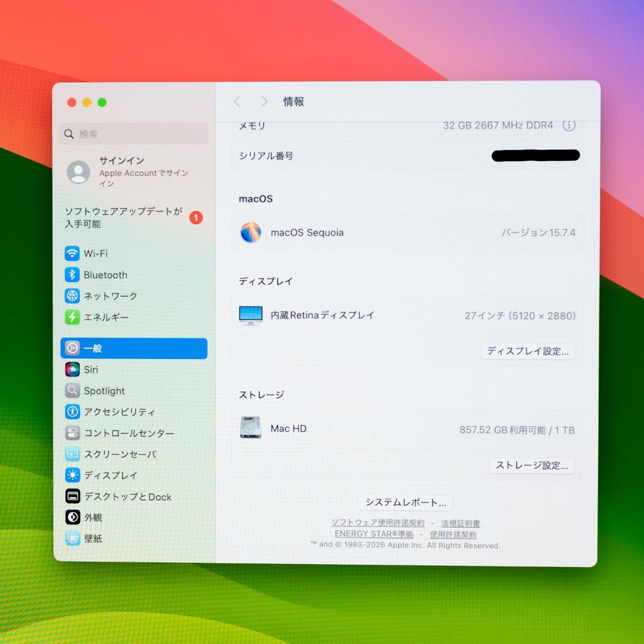644x644 pixels.
Task: Click the Mac HD drive icon
Action: 250,428
